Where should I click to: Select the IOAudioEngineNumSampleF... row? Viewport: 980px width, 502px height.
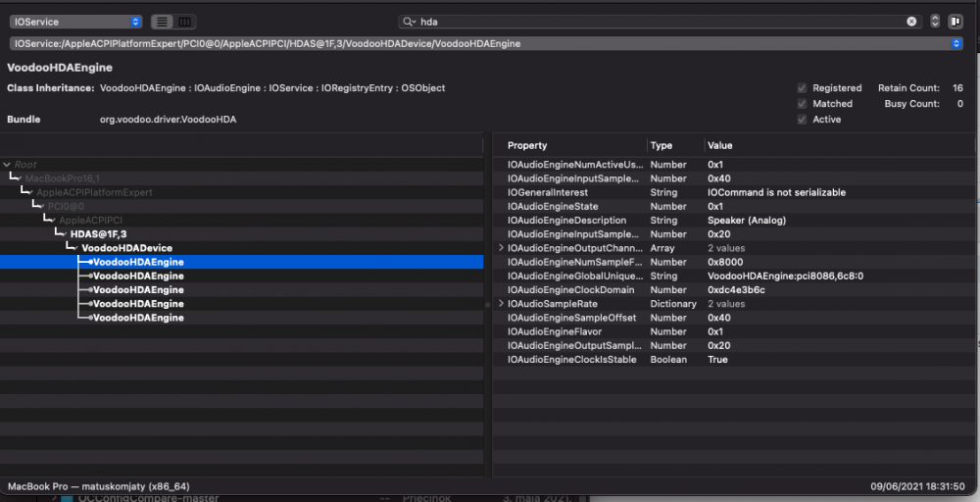coord(734,262)
